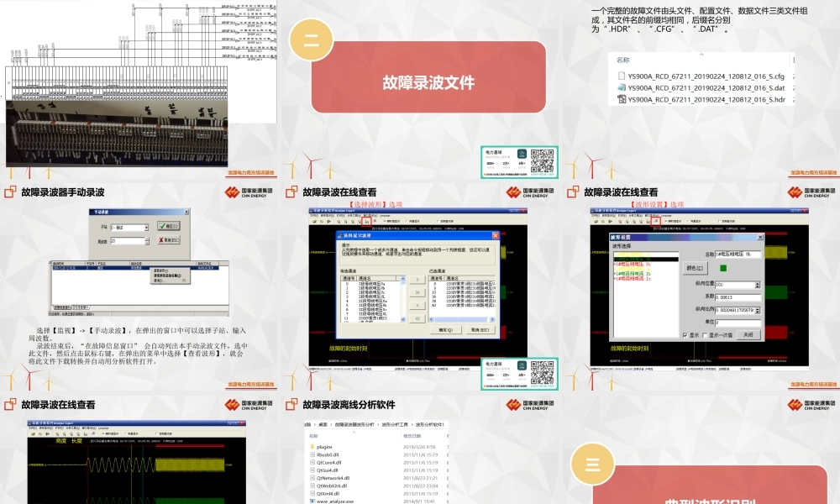Click the printer icon on the analyzer toolbar
This screenshot has height=504, width=840.
pyautogui.click(x=328, y=221)
